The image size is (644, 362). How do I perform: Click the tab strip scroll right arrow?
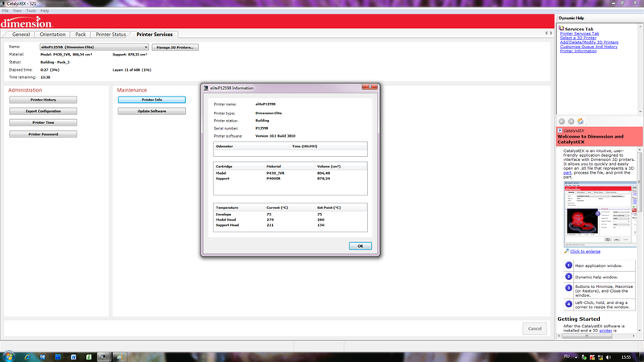551,33
